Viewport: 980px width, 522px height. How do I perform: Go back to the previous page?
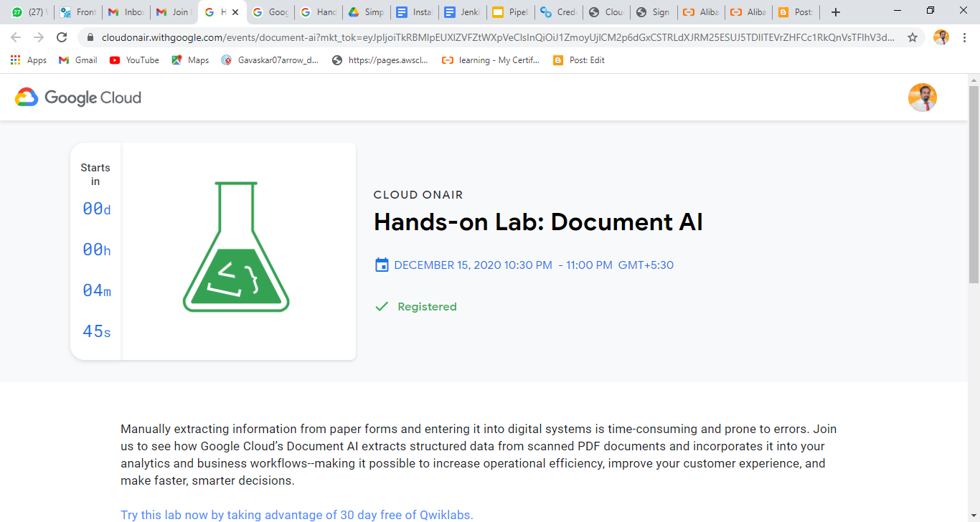click(16, 37)
